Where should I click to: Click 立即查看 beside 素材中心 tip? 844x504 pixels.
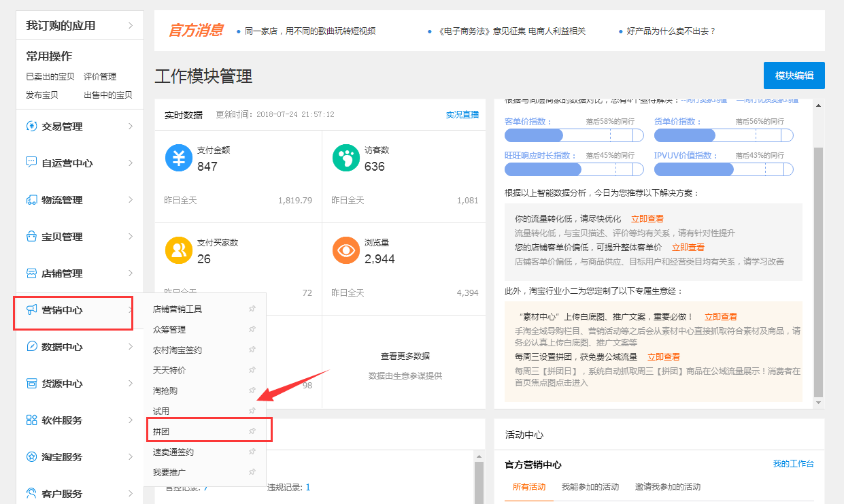pos(721,317)
